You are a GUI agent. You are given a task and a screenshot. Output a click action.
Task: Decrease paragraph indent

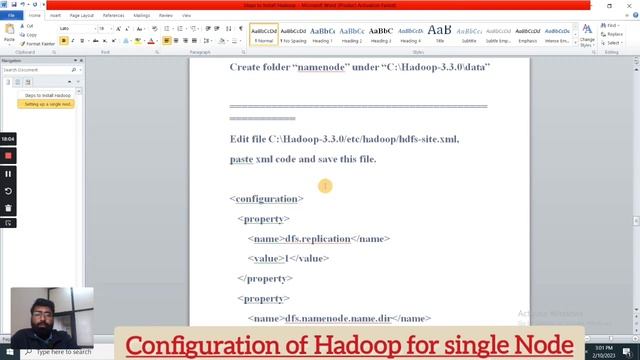208,29
